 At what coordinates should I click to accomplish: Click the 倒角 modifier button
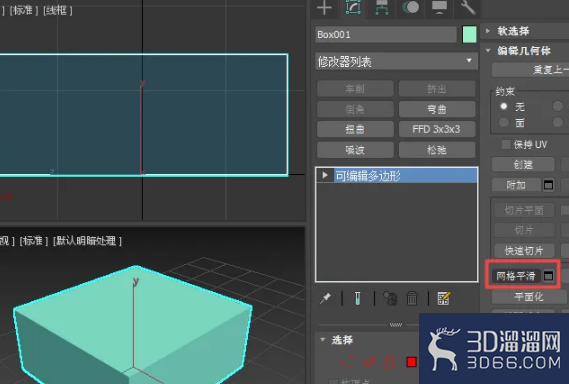coord(355,109)
